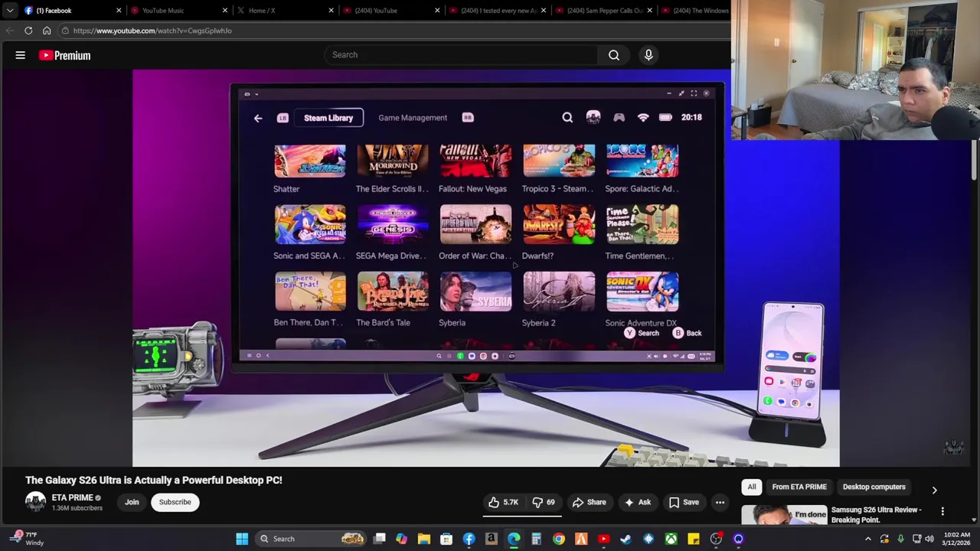Click Windows taskbar search box

[310, 539]
